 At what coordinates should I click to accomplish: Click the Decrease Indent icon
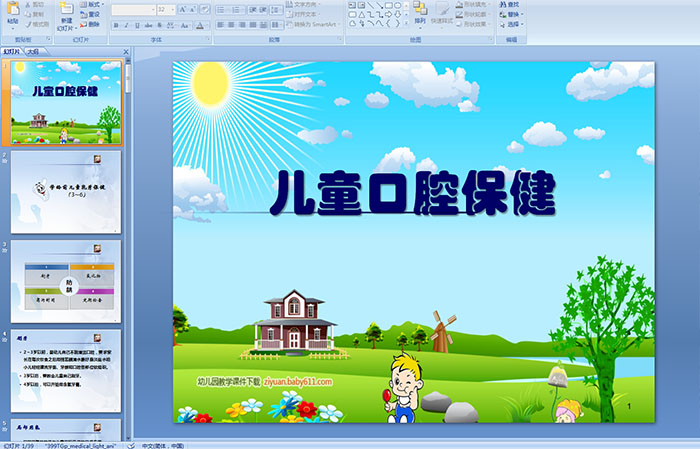(252, 9)
